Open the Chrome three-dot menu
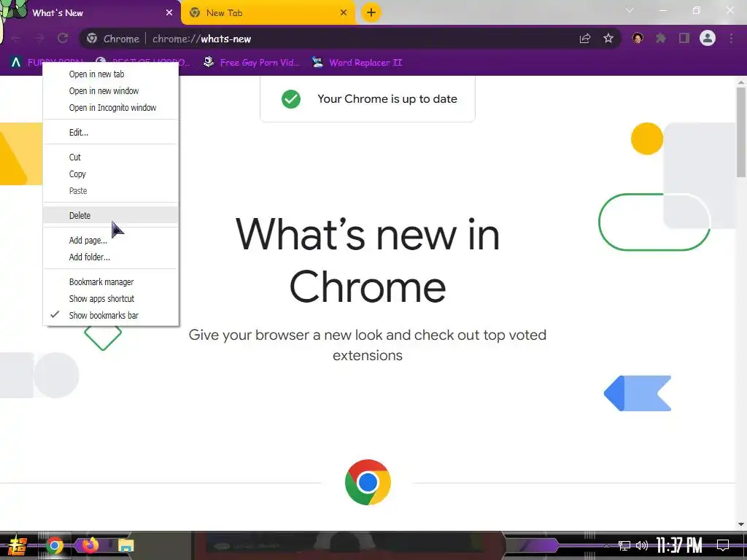The image size is (747, 560). coord(731,38)
